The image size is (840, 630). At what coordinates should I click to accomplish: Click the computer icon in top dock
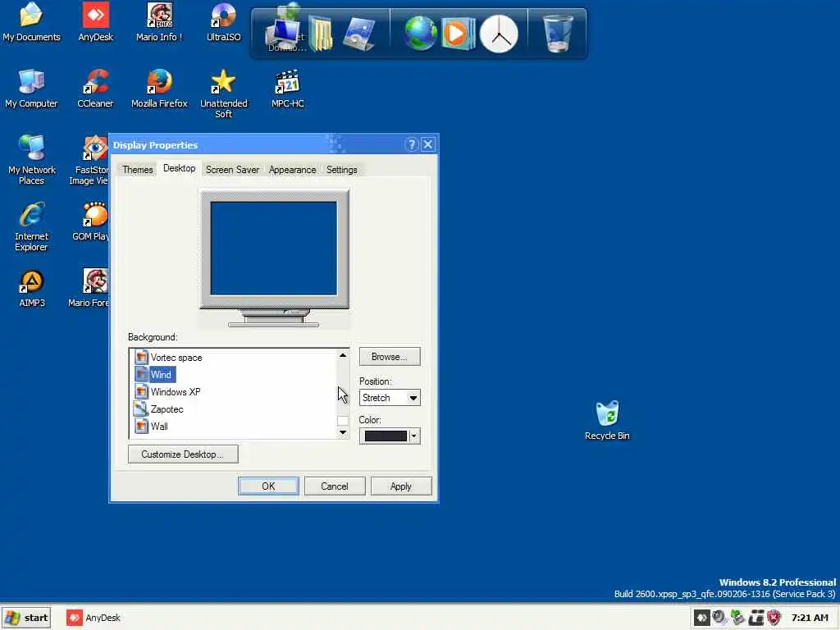282,33
